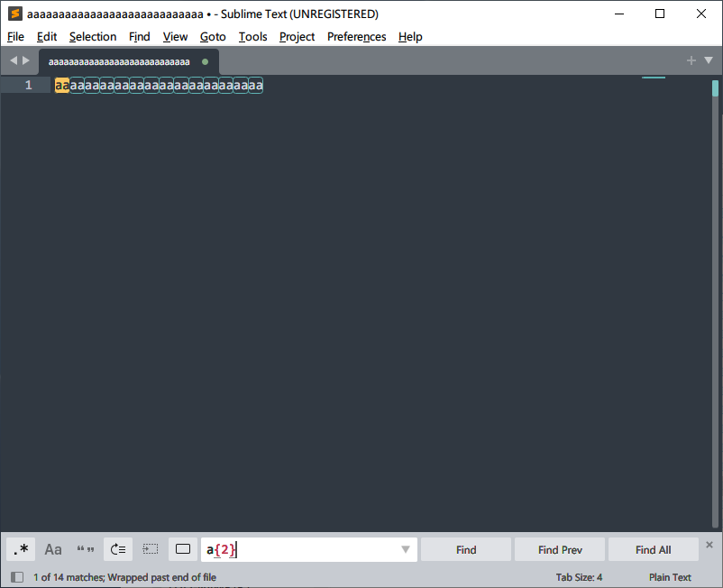Open the Find menu
Image resolution: width=723 pixels, height=588 pixels.
[139, 37]
